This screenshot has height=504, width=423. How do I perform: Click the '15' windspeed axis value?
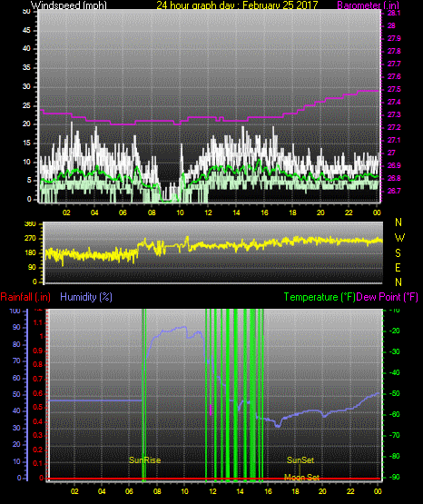[26, 143]
